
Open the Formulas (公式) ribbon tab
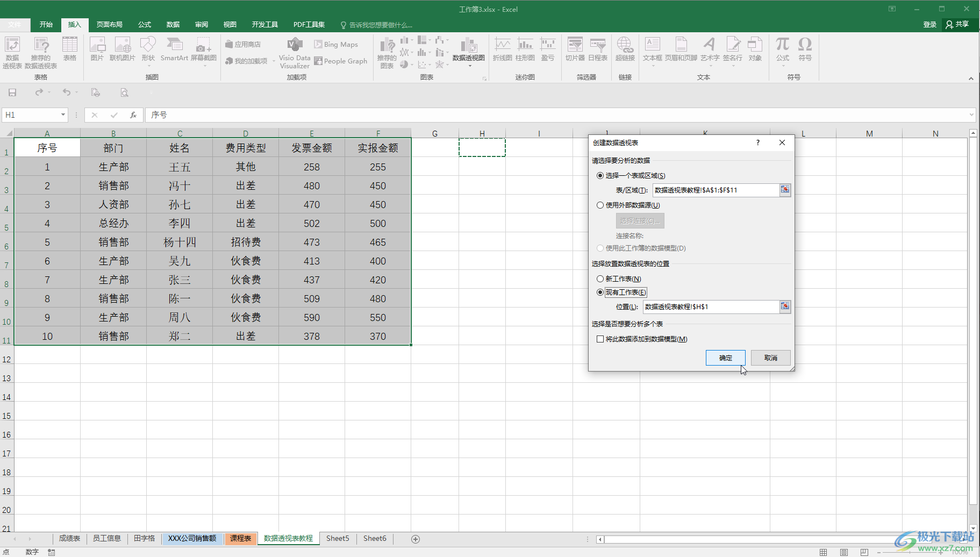145,25
